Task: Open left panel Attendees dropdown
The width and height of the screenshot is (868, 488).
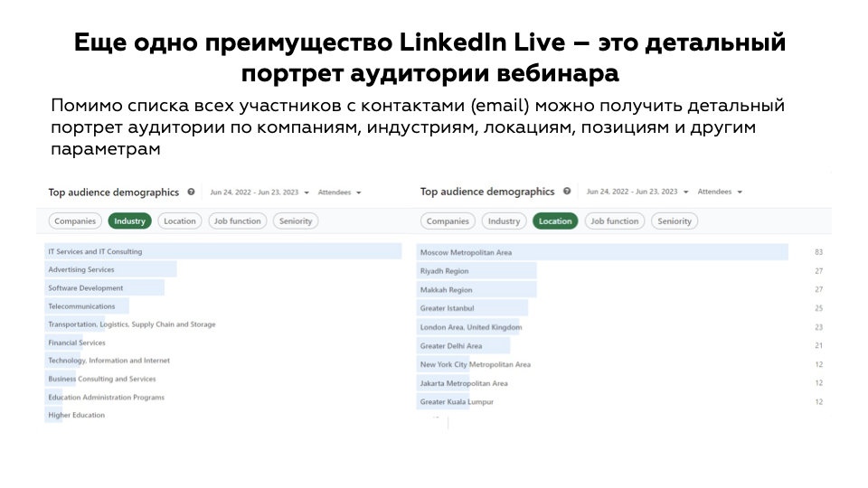Action: pos(339,192)
